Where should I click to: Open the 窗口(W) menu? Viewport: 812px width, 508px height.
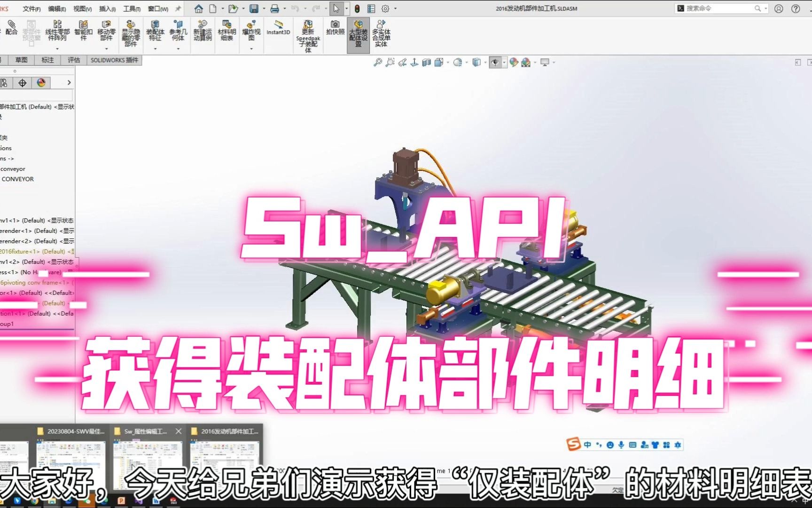point(158,8)
